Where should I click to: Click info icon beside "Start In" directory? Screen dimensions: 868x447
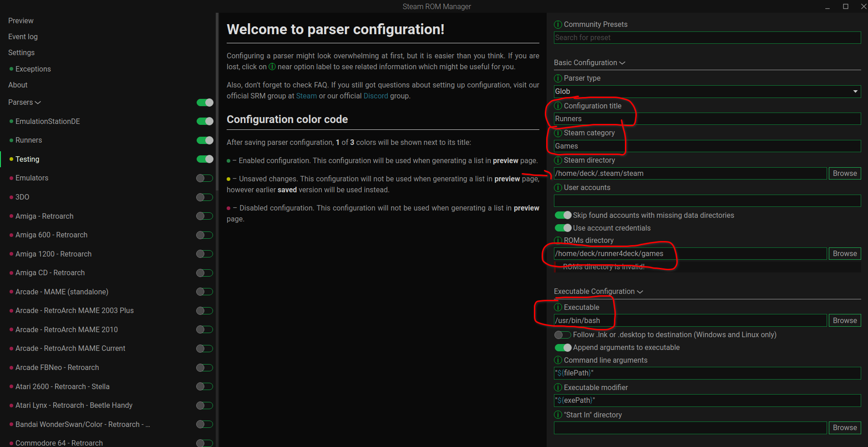click(x=558, y=415)
